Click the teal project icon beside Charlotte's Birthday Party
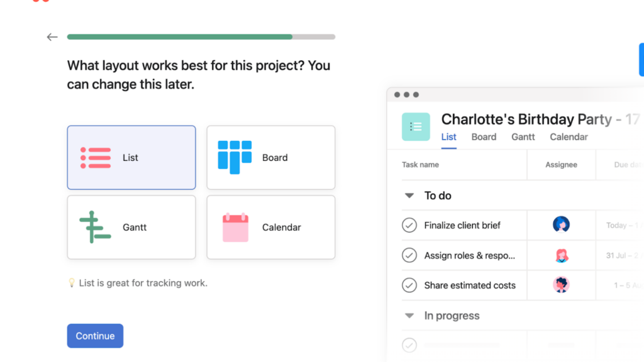Viewport: 644px width, 362px height. point(416,126)
